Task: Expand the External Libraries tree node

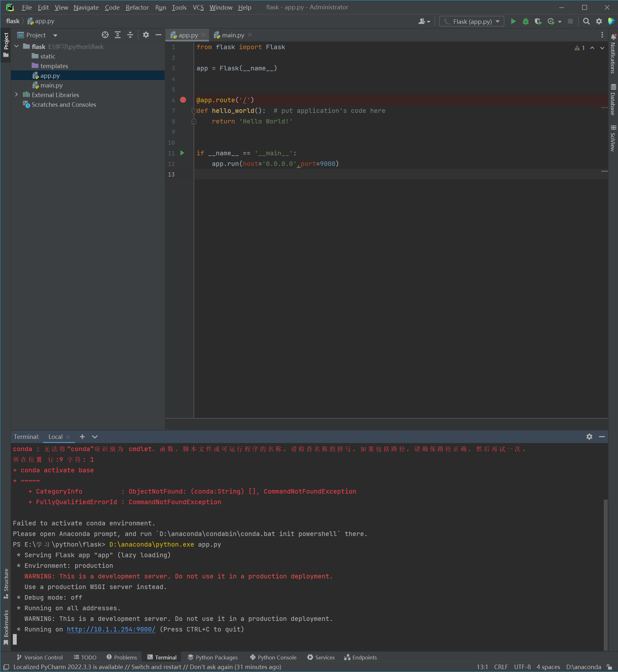Action: (x=16, y=95)
